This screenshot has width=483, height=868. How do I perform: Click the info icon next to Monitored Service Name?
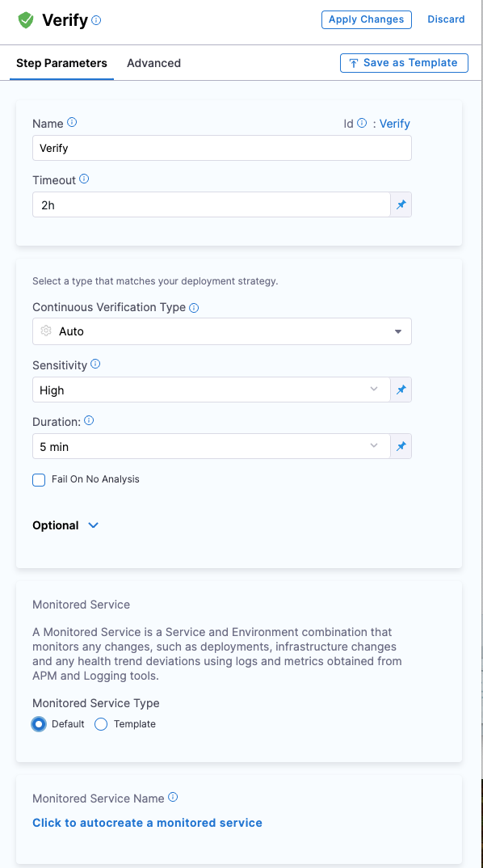pos(171,797)
